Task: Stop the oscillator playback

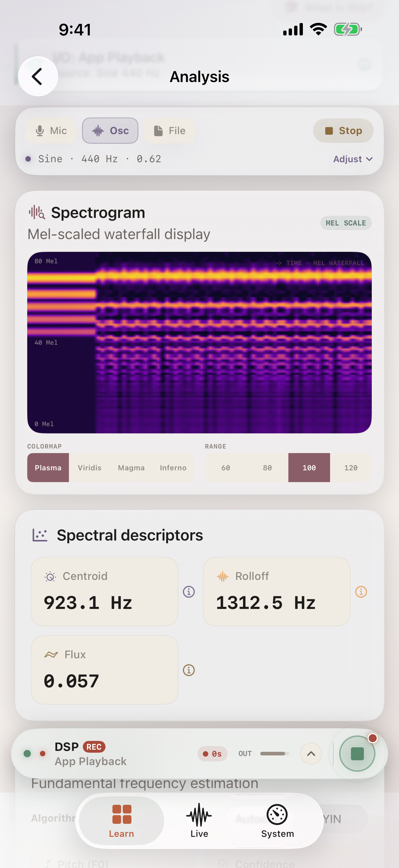Action: [x=343, y=130]
